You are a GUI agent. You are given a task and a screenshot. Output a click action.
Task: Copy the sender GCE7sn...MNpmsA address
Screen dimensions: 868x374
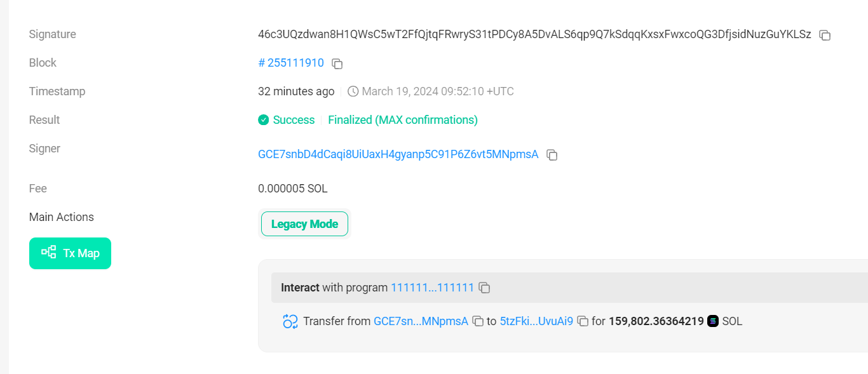coord(478,321)
